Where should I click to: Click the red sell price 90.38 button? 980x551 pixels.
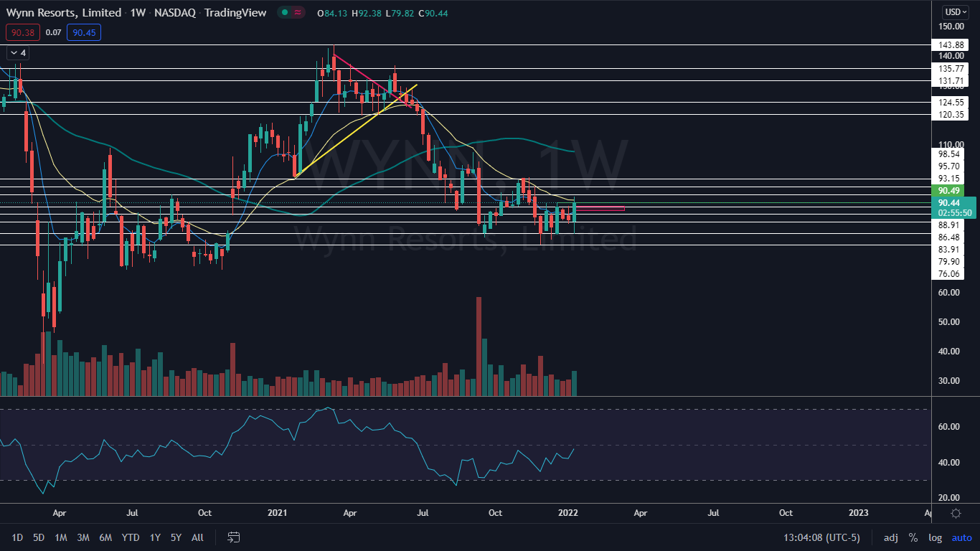pos(22,32)
